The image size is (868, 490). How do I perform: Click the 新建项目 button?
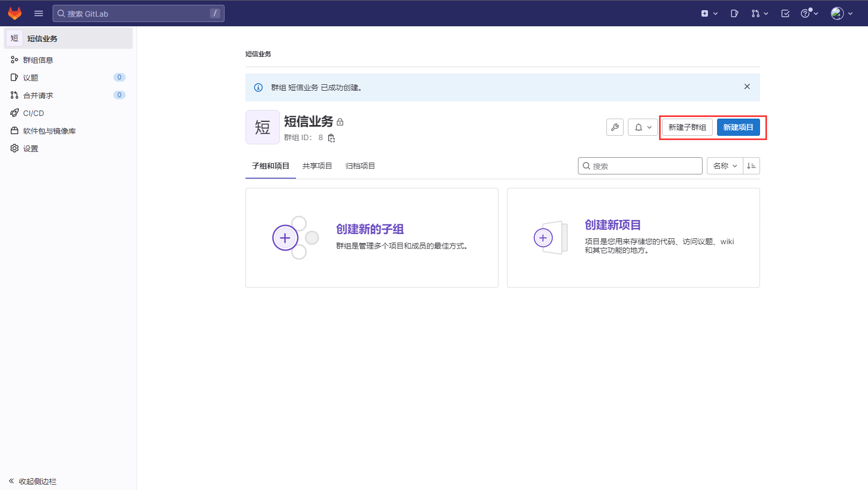click(738, 127)
